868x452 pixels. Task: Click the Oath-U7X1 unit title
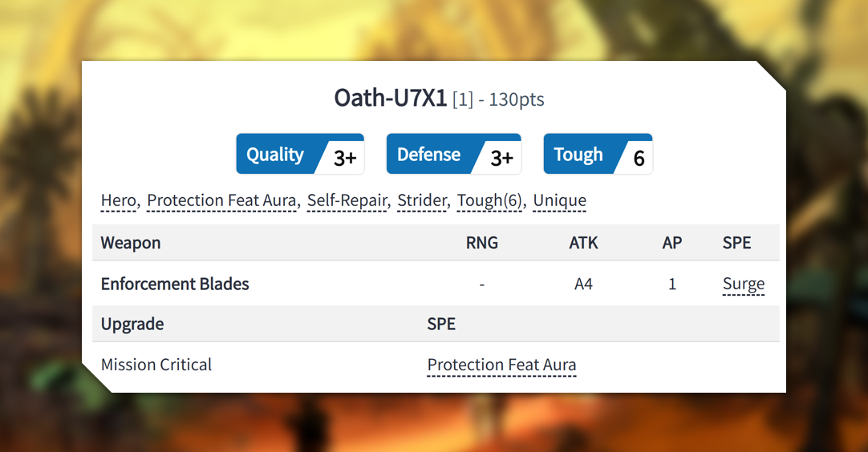pyautogui.click(x=390, y=99)
